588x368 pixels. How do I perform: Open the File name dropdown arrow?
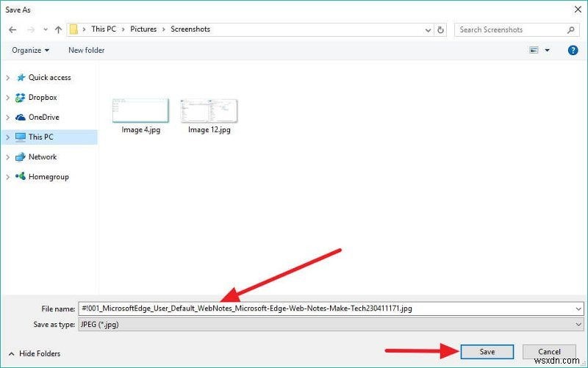578,309
